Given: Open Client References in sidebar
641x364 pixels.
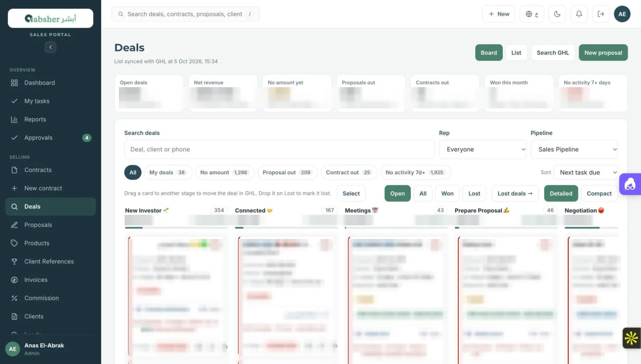Looking at the screenshot, I should pos(50,261).
